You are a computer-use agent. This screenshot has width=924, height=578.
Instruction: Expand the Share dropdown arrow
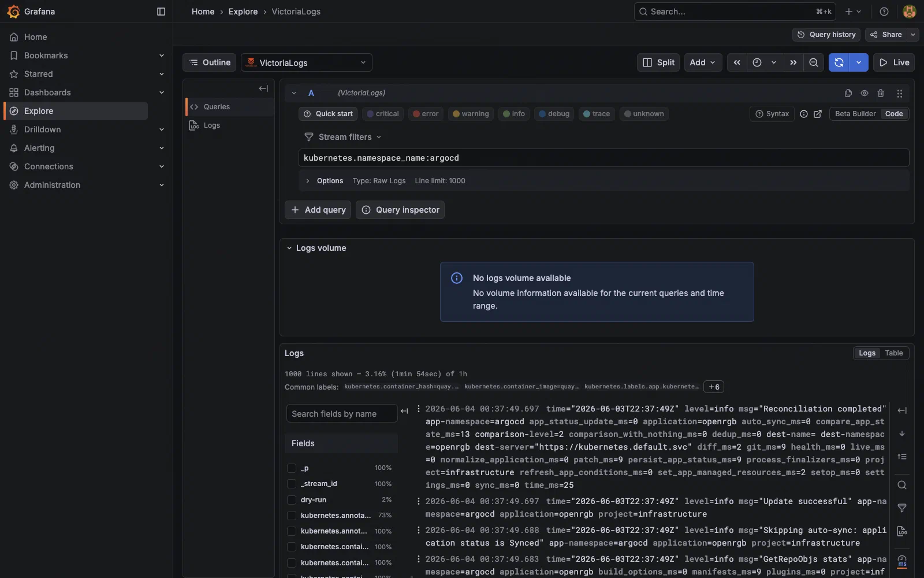tap(913, 35)
